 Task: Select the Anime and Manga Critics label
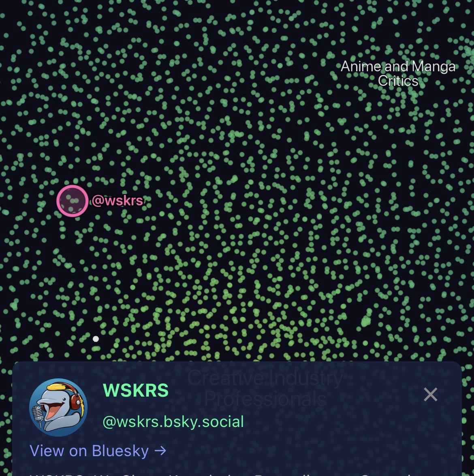(x=398, y=73)
